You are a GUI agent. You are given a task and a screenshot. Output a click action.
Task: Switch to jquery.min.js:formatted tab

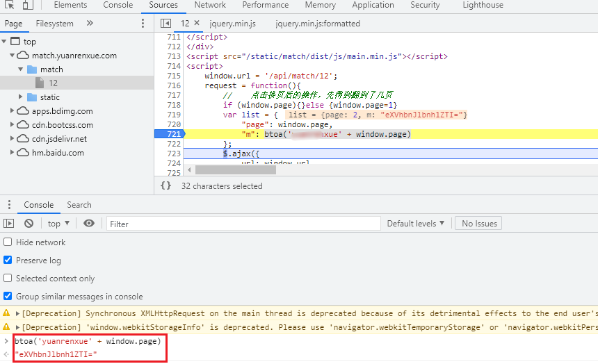coord(318,24)
